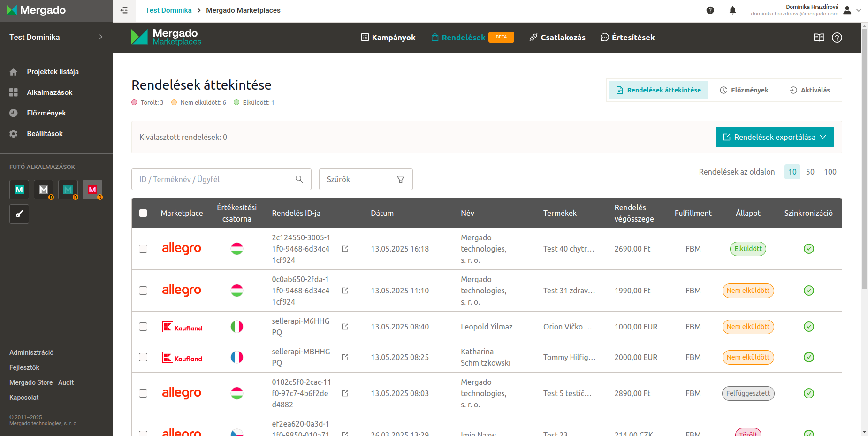Switch to Előzmények view tab

pyautogui.click(x=744, y=90)
